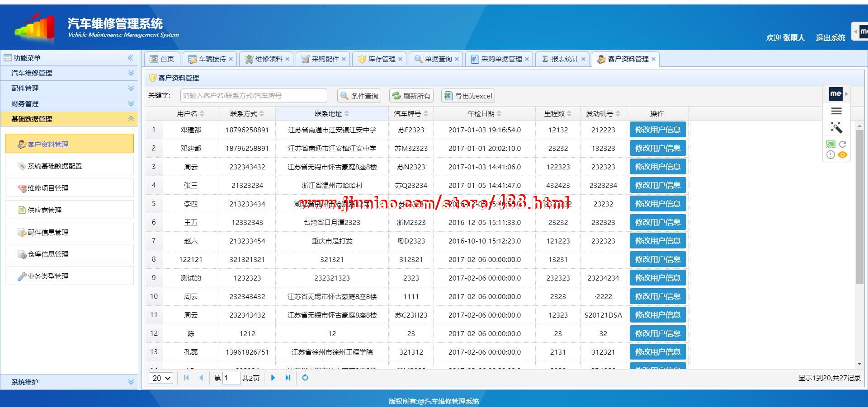The image size is (868, 407).
Task: Toggle the orange eye visibility icon
Action: pyautogui.click(x=842, y=155)
